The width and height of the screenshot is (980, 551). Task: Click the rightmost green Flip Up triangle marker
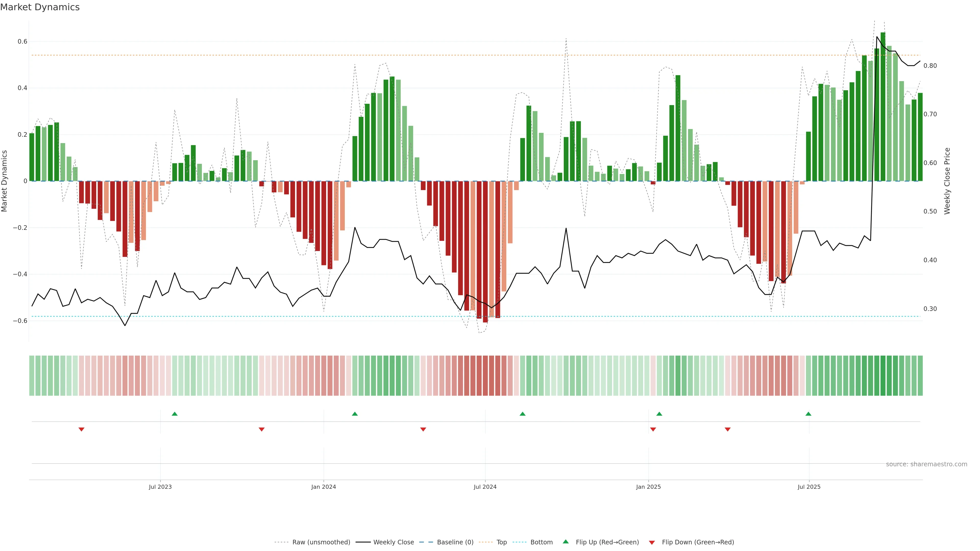click(808, 414)
